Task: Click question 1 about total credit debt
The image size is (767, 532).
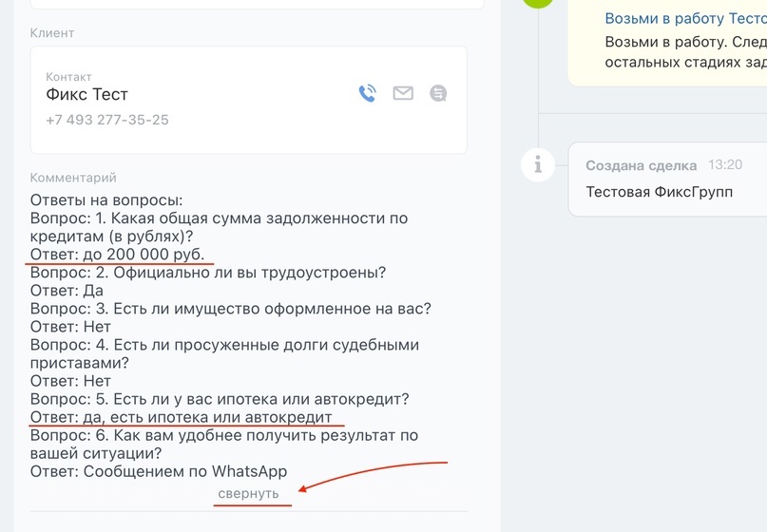Action: (x=219, y=227)
